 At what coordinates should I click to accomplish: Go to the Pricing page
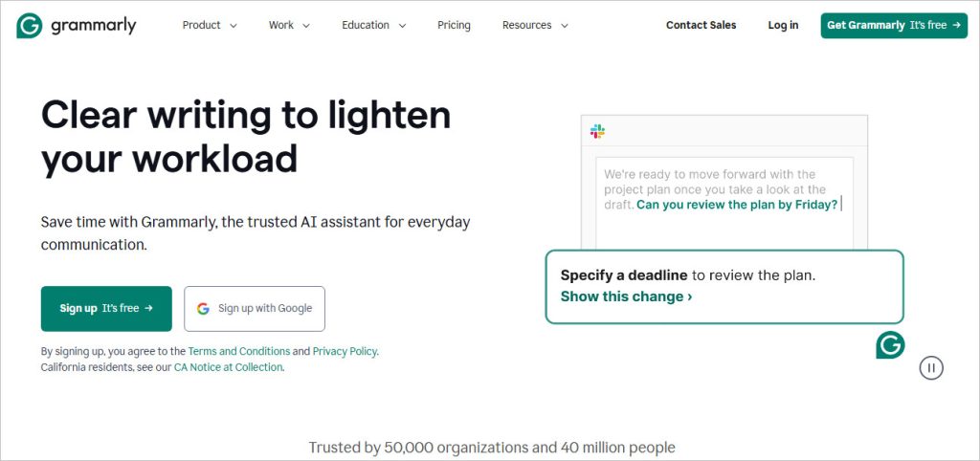click(454, 25)
